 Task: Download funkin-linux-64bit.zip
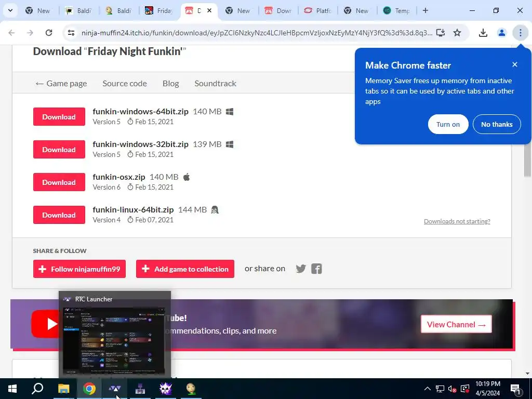tap(59, 215)
